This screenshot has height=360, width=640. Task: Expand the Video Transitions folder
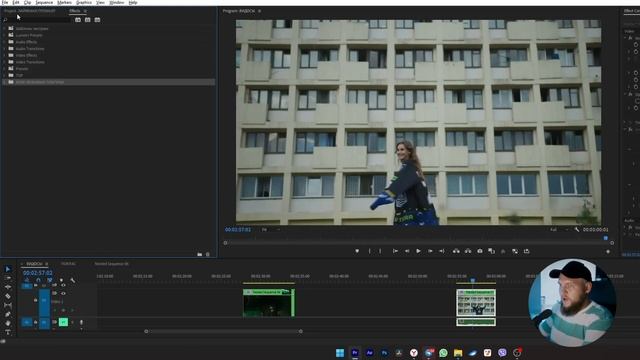click(4, 62)
